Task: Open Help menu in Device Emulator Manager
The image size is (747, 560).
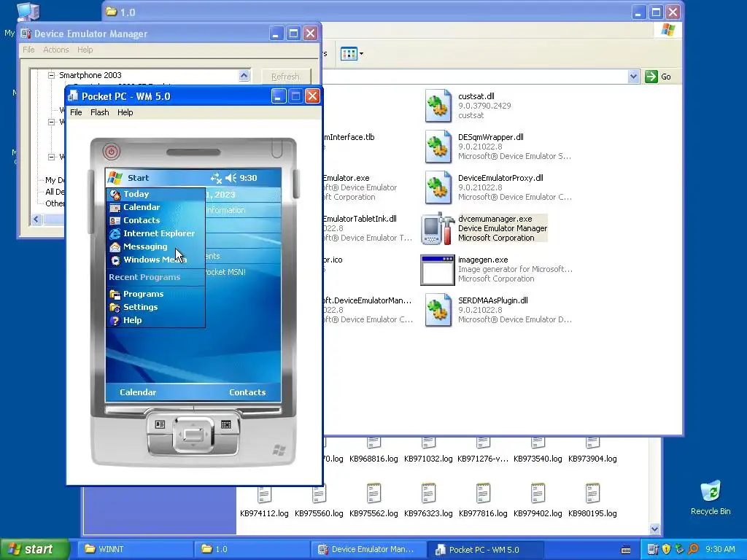Action: coord(85,50)
